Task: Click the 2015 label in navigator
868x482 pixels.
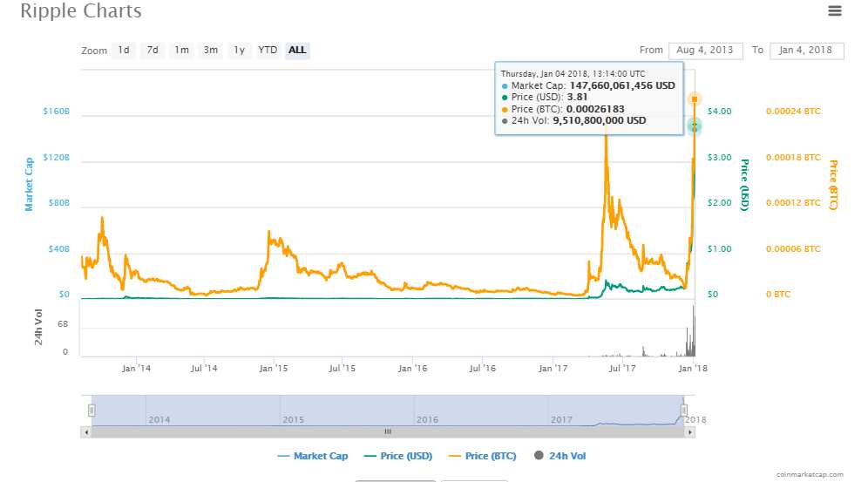Action: point(293,419)
